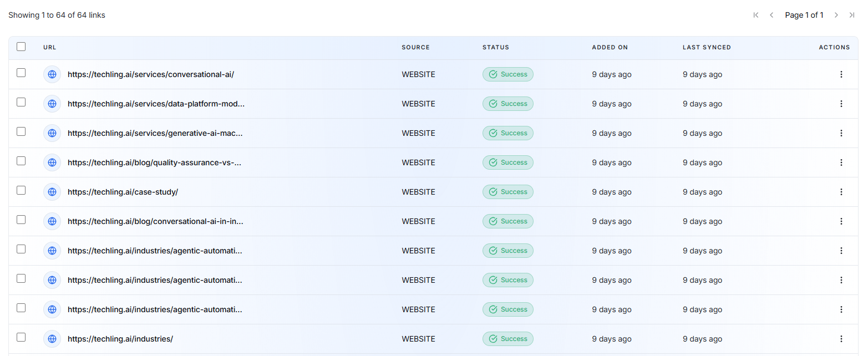The image size is (868, 356).
Task: Select the globe icon next to services/generative-ai-mac URL
Action: 52,133
